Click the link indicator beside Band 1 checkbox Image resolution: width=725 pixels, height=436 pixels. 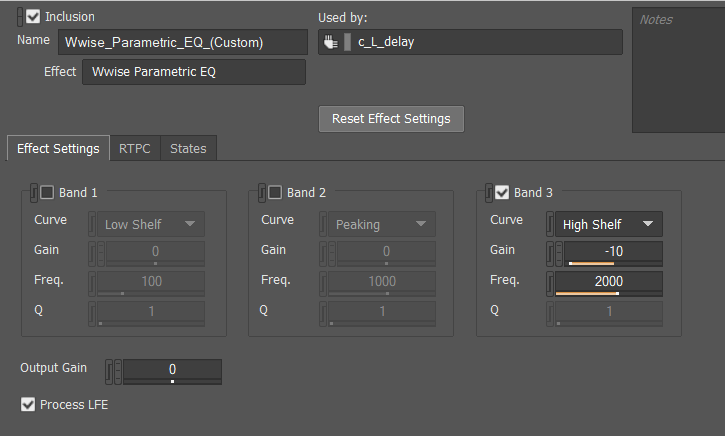(33, 192)
